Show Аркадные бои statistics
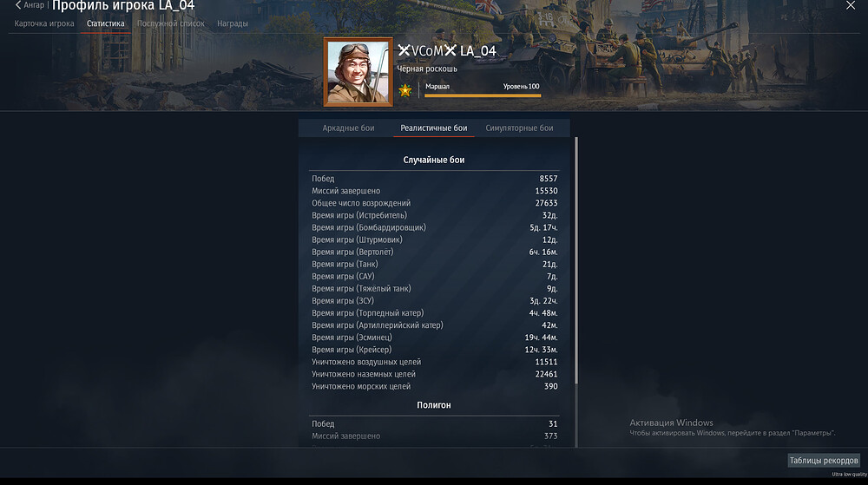 [x=348, y=128]
